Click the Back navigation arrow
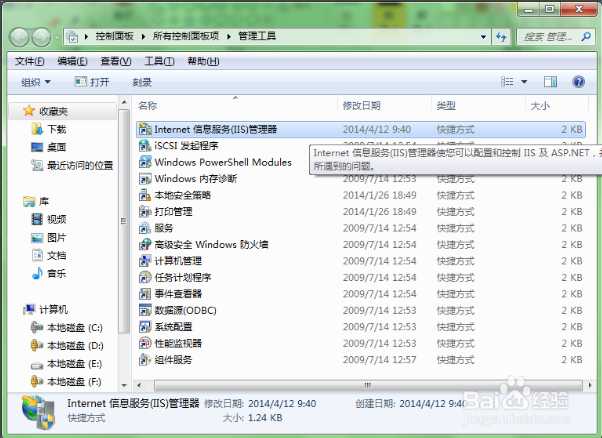 (x=19, y=37)
